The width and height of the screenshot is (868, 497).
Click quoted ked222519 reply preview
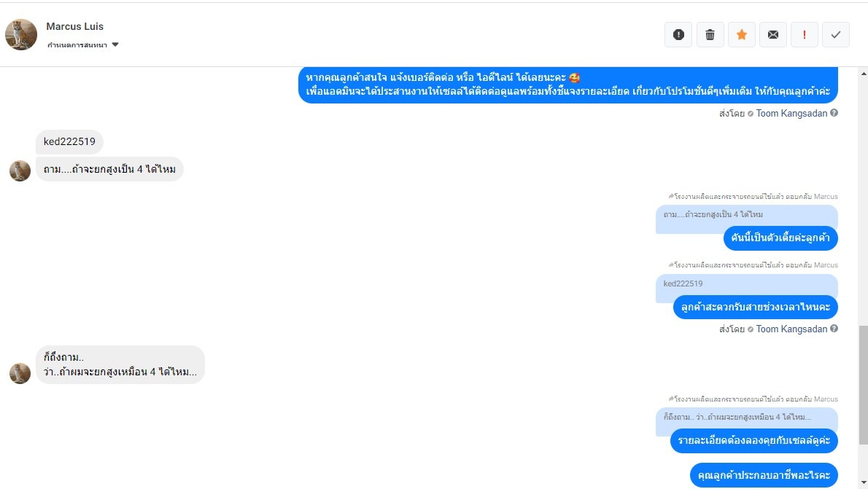746,284
